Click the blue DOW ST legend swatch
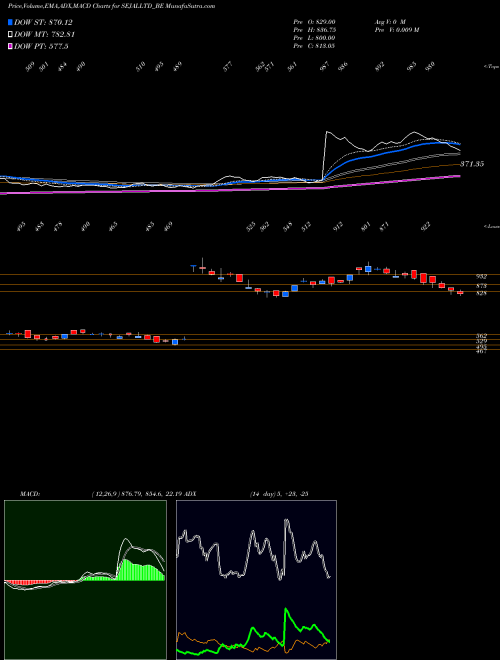 click(11, 22)
